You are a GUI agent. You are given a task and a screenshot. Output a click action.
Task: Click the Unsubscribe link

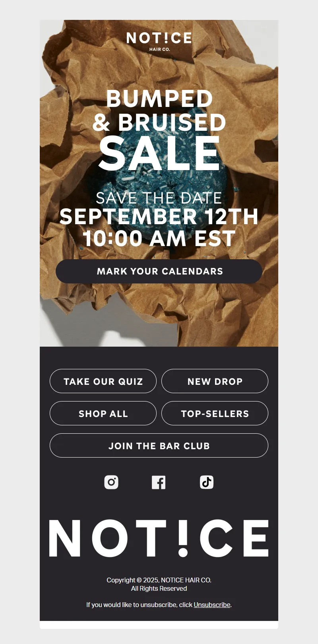point(212,605)
